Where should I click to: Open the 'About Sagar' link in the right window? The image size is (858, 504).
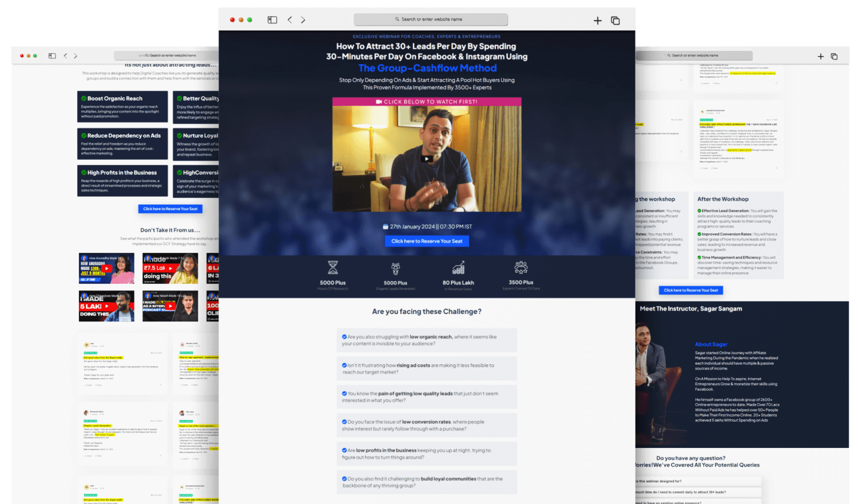711,344
